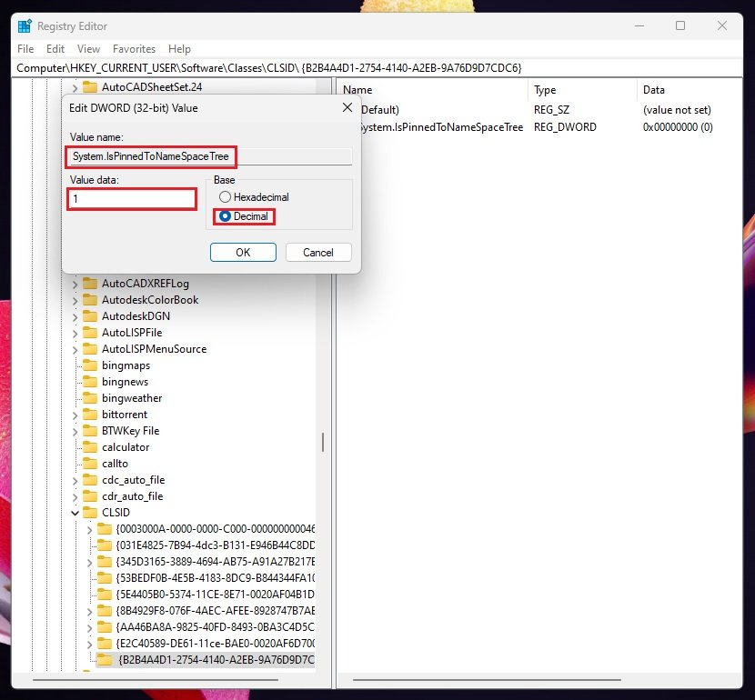The height and width of the screenshot is (700, 755).
Task: Select the Decimal base option
Action: click(x=244, y=216)
